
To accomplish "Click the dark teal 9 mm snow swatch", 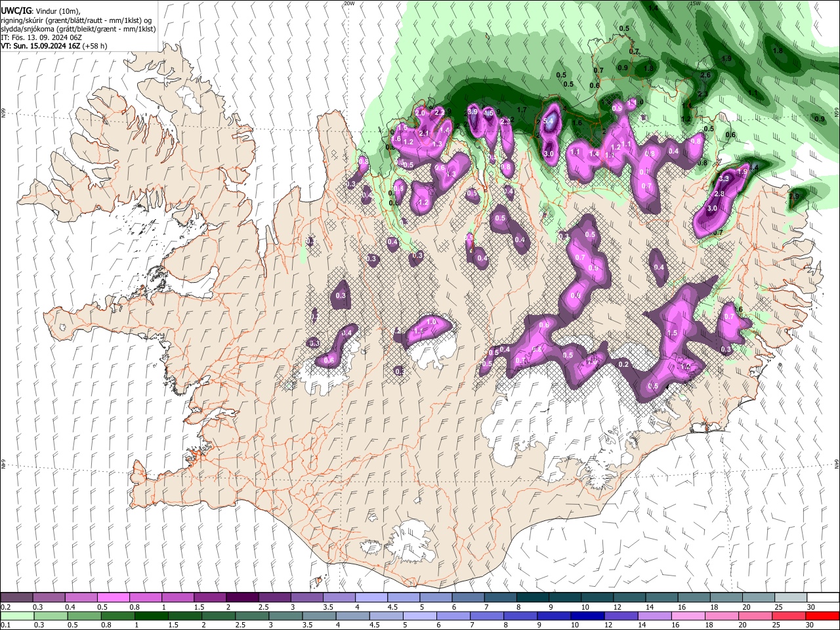I will click(x=564, y=598).
